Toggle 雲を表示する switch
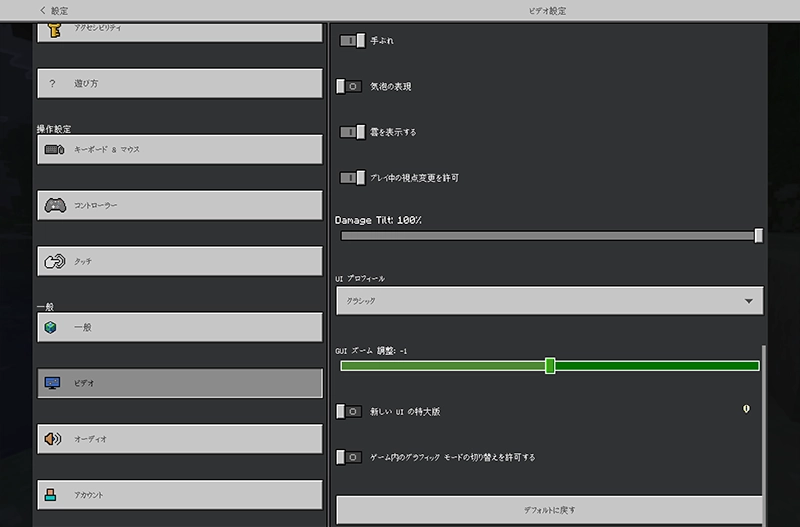The image size is (800, 527). coord(351,132)
